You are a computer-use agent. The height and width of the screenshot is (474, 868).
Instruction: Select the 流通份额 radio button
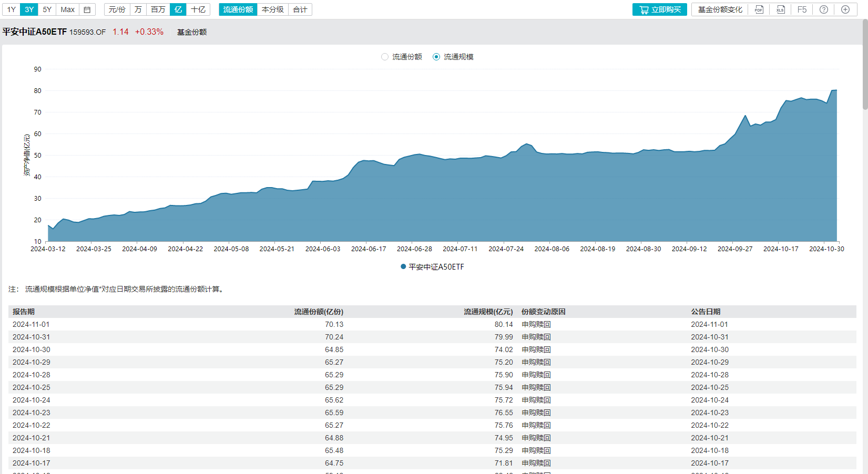pyautogui.click(x=384, y=57)
